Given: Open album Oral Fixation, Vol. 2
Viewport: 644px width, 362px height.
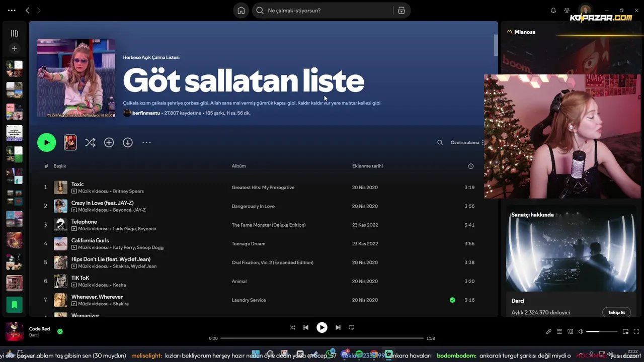Looking at the screenshot, I should click(272, 262).
